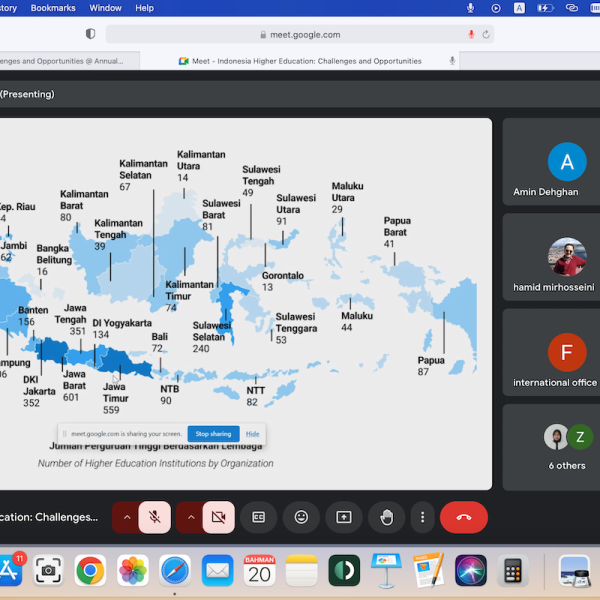Switch to the Meet Indonesia Higher Education tab

(x=300, y=61)
